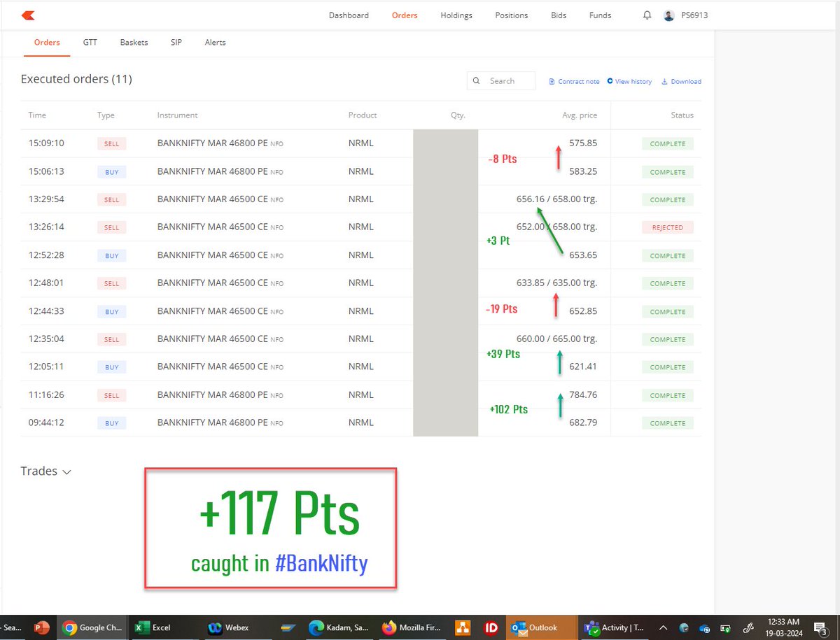Click the 784.76 average price
This screenshot has height=640, width=840.
(x=583, y=395)
